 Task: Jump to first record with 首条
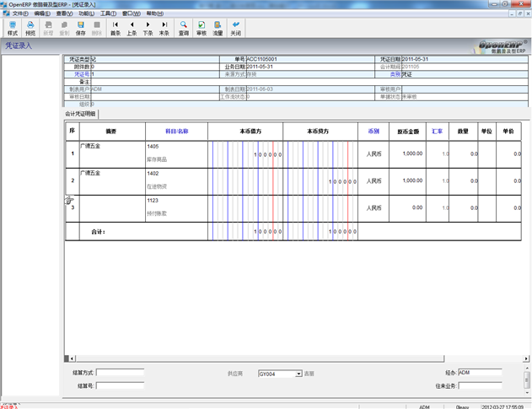point(116,28)
